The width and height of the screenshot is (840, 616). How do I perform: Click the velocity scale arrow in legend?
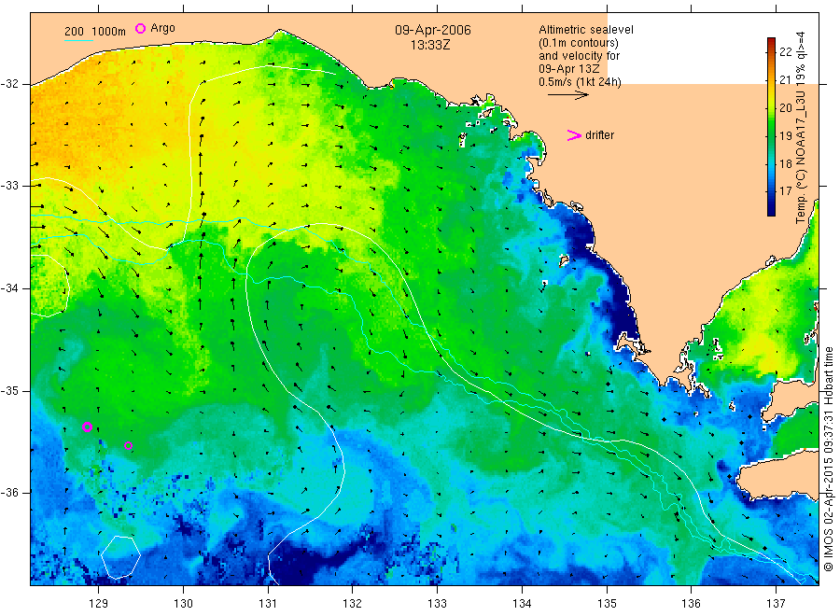[568, 95]
